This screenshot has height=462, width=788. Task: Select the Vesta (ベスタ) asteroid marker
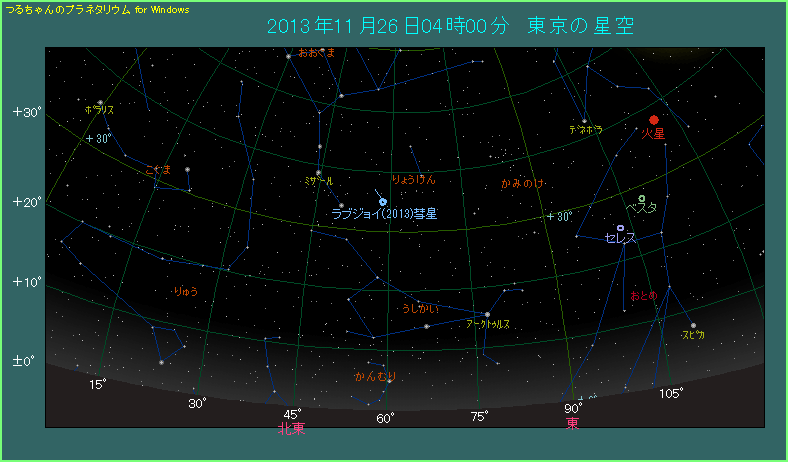pyautogui.click(x=642, y=198)
